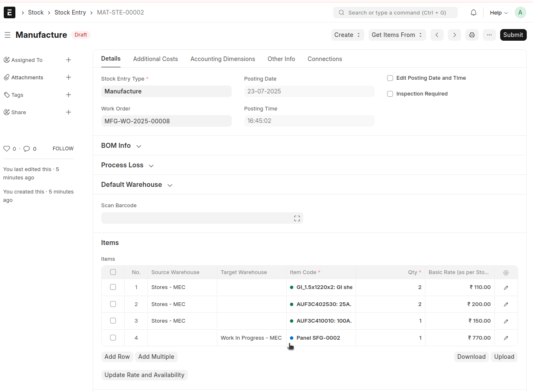Go to next document arrow

coord(454,35)
